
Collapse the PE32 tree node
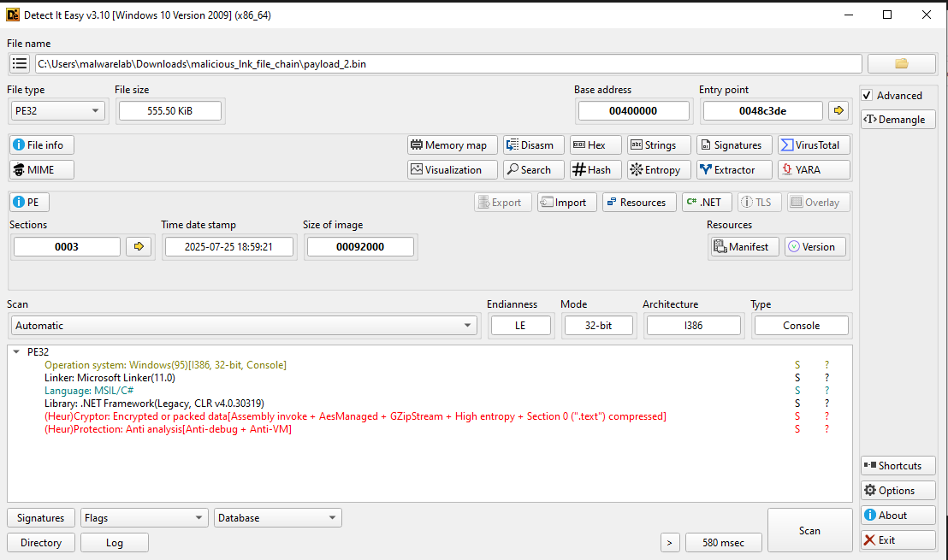(x=16, y=351)
